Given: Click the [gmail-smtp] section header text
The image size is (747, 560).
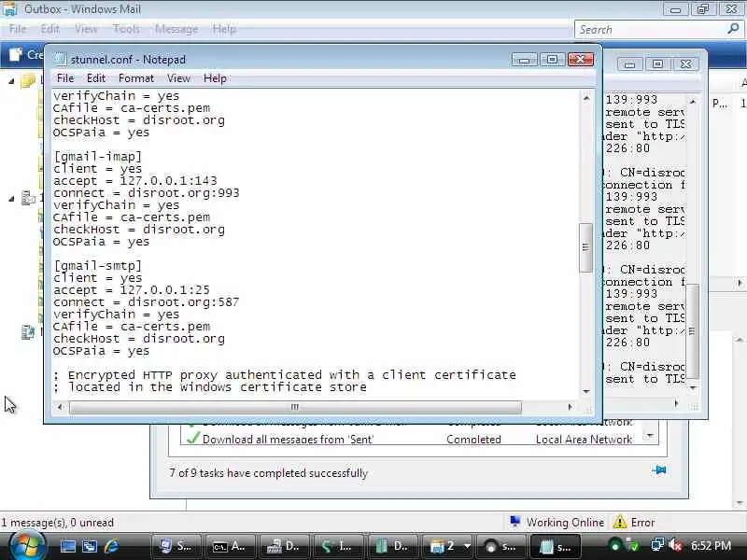Looking at the screenshot, I should pos(98,265).
